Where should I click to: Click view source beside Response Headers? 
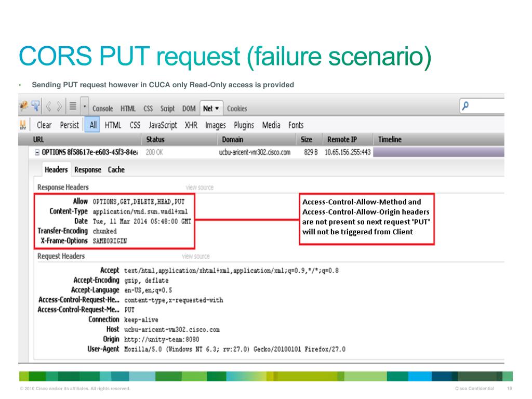[x=199, y=187]
